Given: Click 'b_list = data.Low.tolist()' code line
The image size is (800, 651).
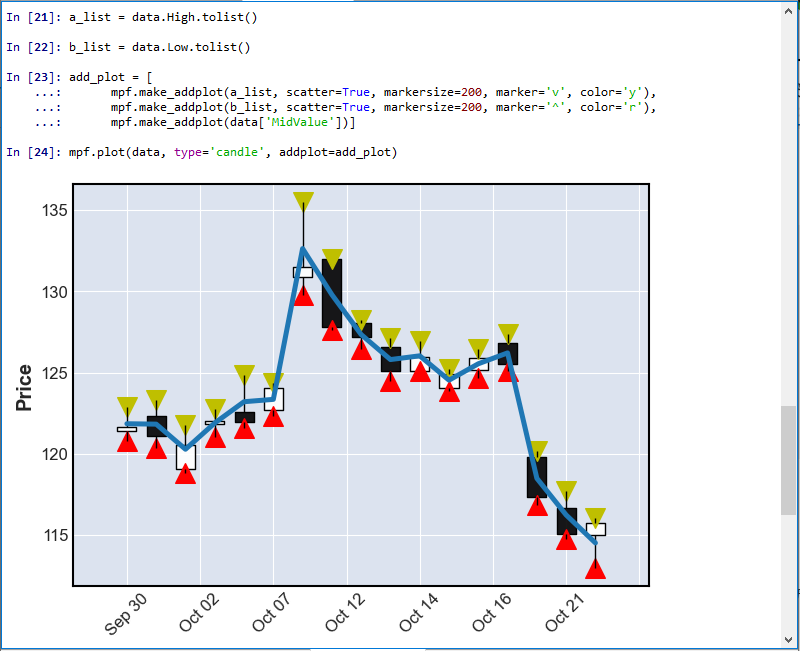Looking at the screenshot, I should 160,47.
